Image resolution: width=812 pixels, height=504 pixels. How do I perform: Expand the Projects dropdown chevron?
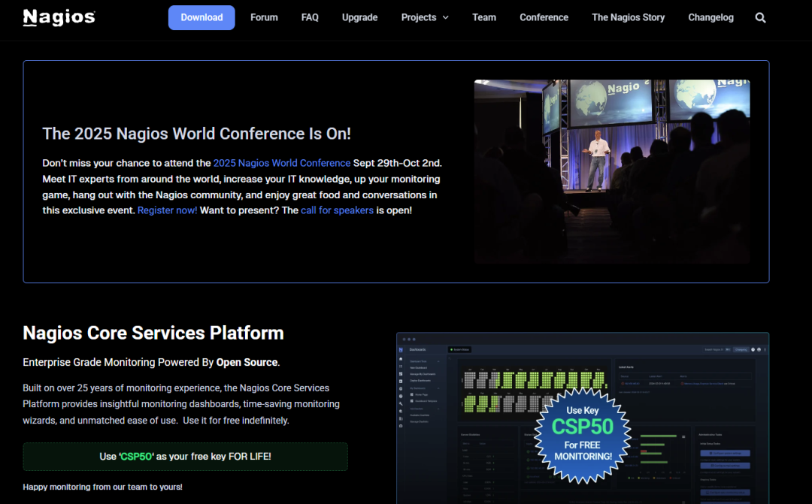pyautogui.click(x=446, y=17)
